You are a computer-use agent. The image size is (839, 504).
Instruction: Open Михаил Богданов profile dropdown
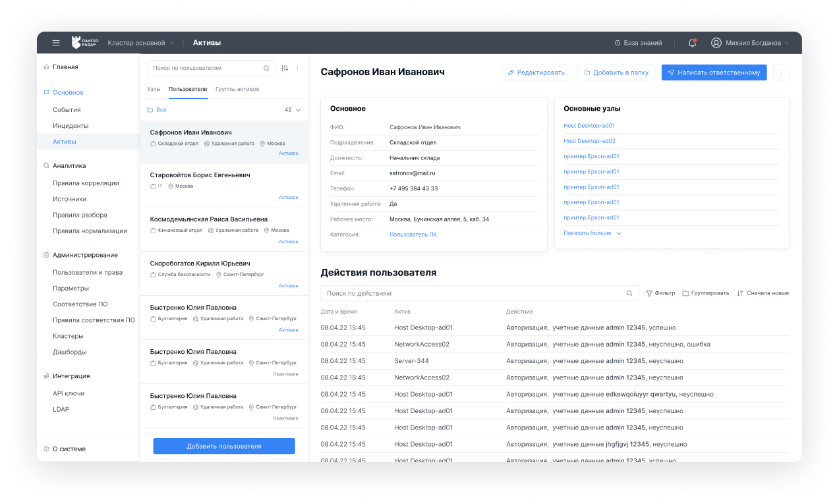[x=750, y=43]
